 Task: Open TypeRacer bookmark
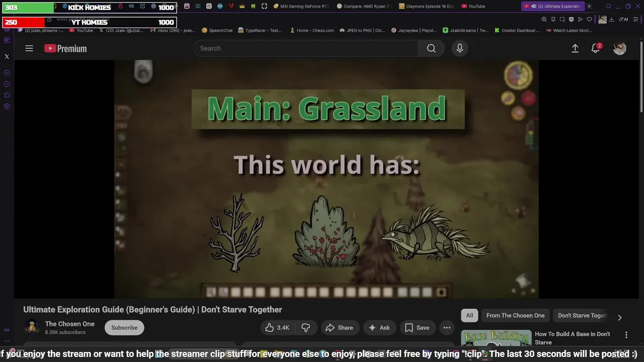[260, 31]
